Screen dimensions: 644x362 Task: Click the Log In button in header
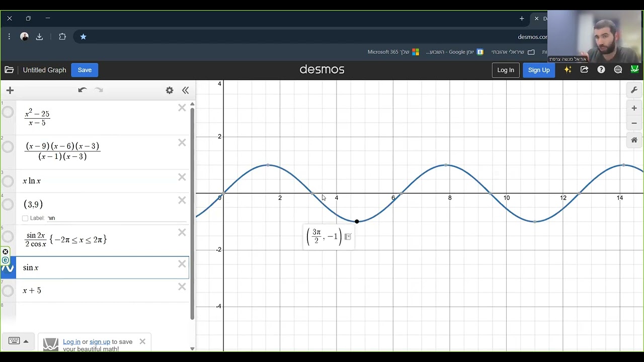point(505,70)
